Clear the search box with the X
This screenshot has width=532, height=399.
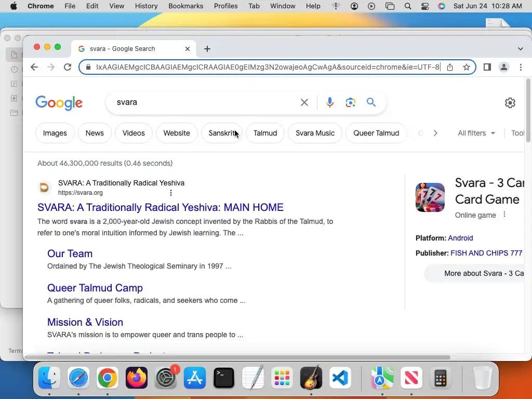click(304, 102)
